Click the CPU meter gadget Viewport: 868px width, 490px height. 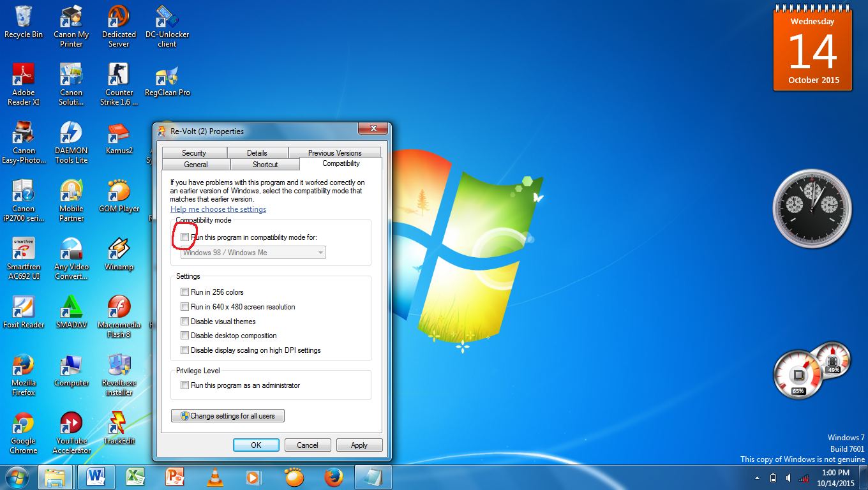(x=798, y=376)
